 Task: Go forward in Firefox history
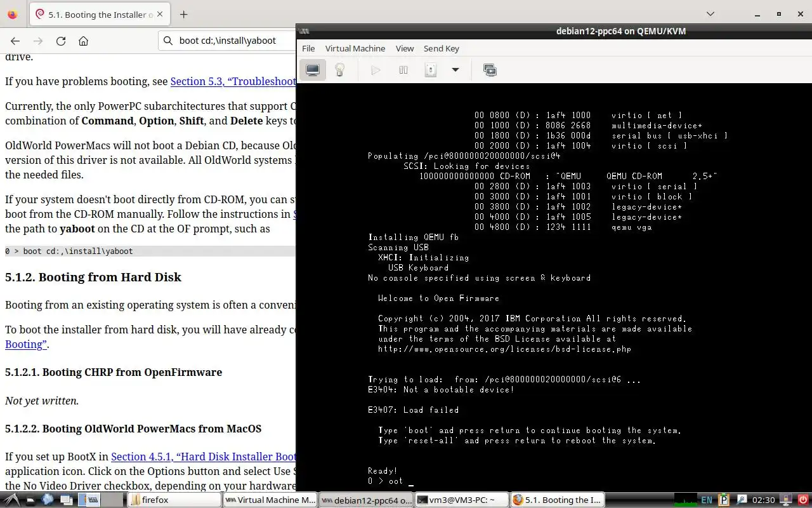38,41
